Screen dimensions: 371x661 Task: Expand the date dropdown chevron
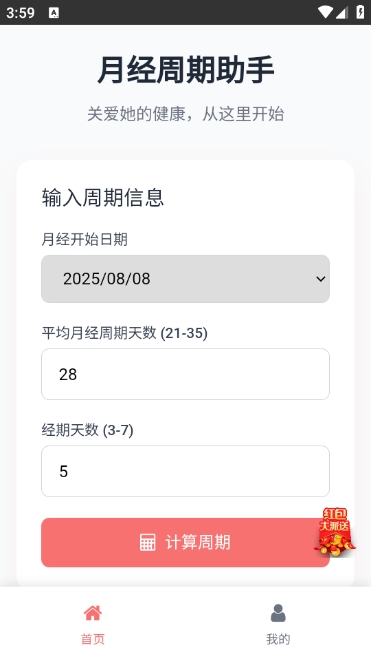(321, 279)
